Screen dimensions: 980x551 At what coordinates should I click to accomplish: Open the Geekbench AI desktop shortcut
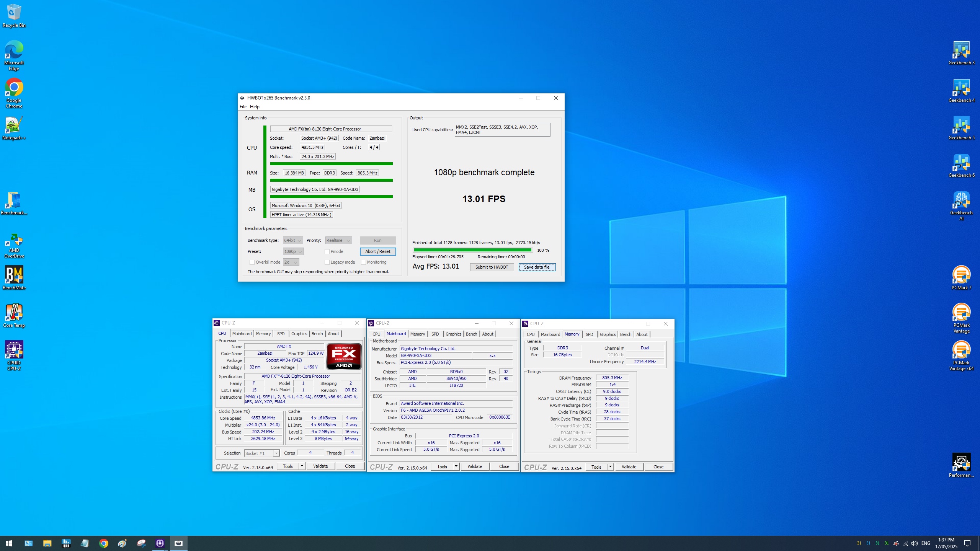(x=961, y=206)
